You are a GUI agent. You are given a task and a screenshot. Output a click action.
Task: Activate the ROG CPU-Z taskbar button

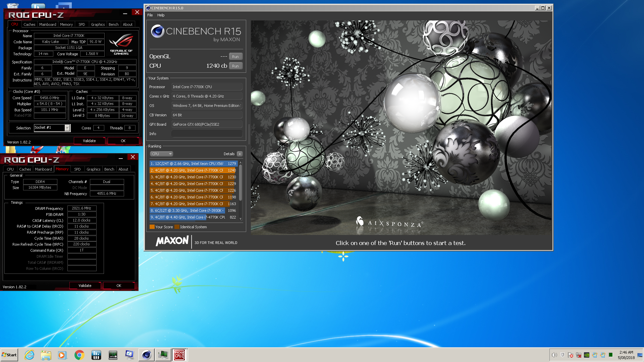click(179, 355)
